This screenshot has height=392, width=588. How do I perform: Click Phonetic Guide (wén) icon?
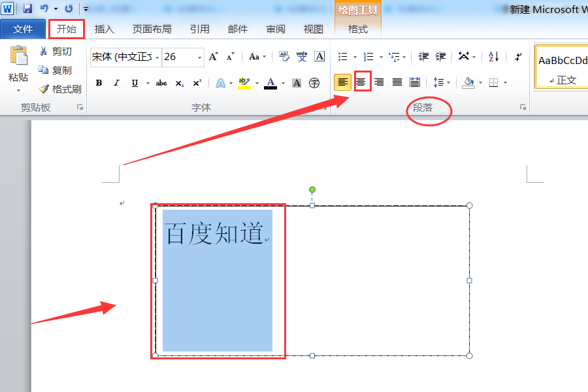coord(301,57)
